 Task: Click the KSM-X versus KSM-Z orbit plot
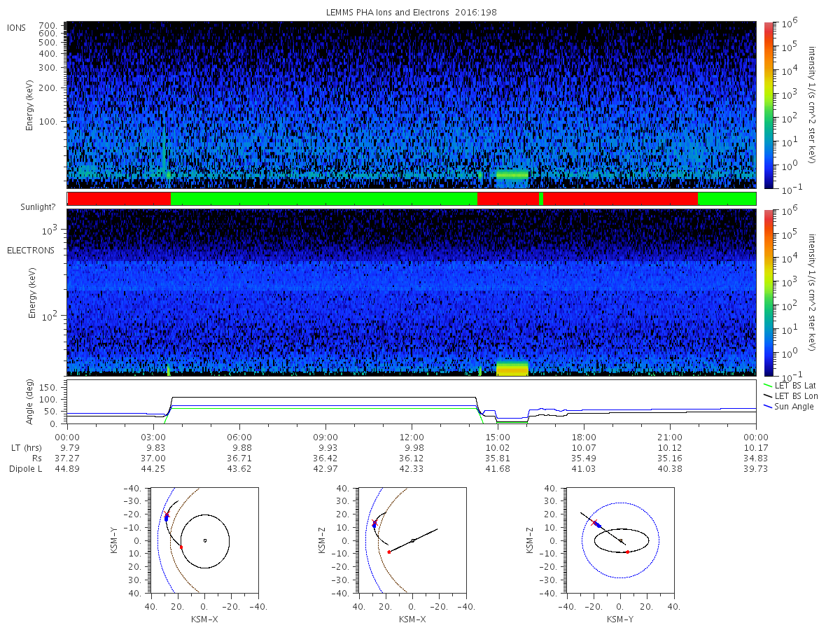pyautogui.click(x=412, y=540)
